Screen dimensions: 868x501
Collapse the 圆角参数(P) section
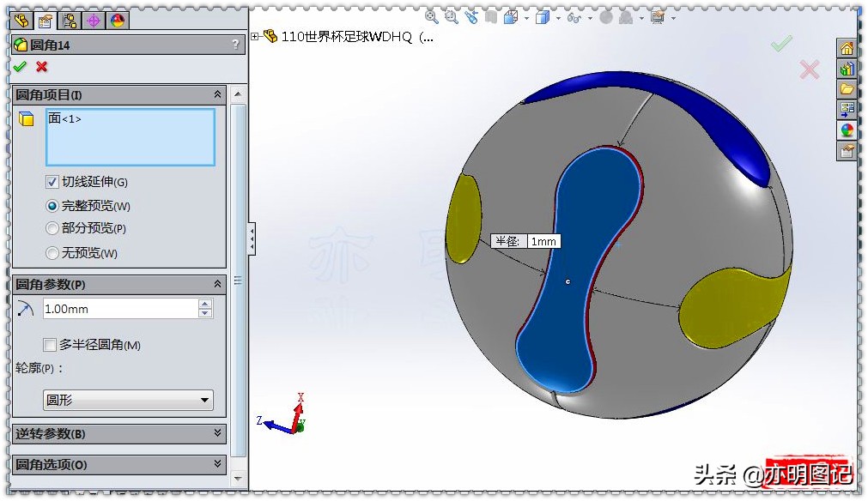(x=218, y=284)
